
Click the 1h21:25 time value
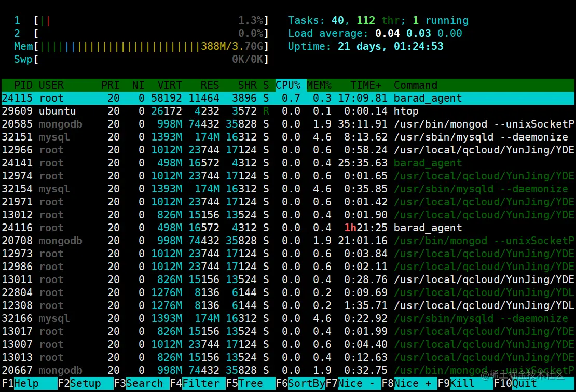(x=365, y=228)
